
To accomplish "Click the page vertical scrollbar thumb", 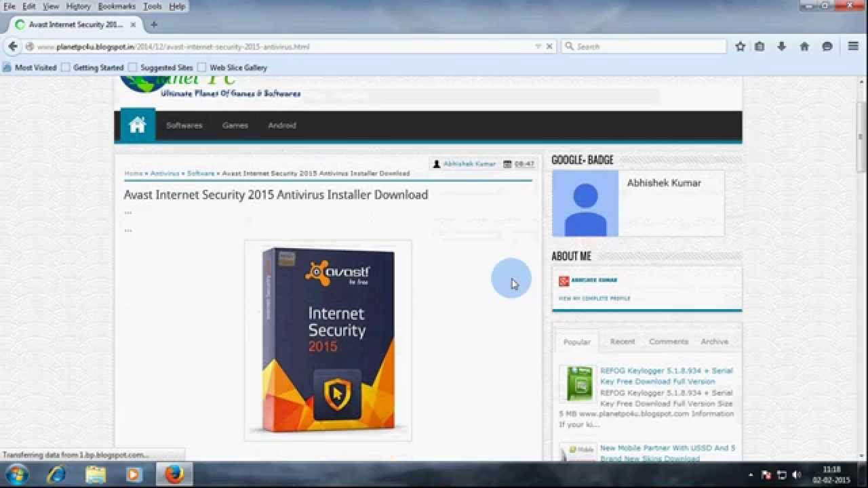I will [x=861, y=137].
